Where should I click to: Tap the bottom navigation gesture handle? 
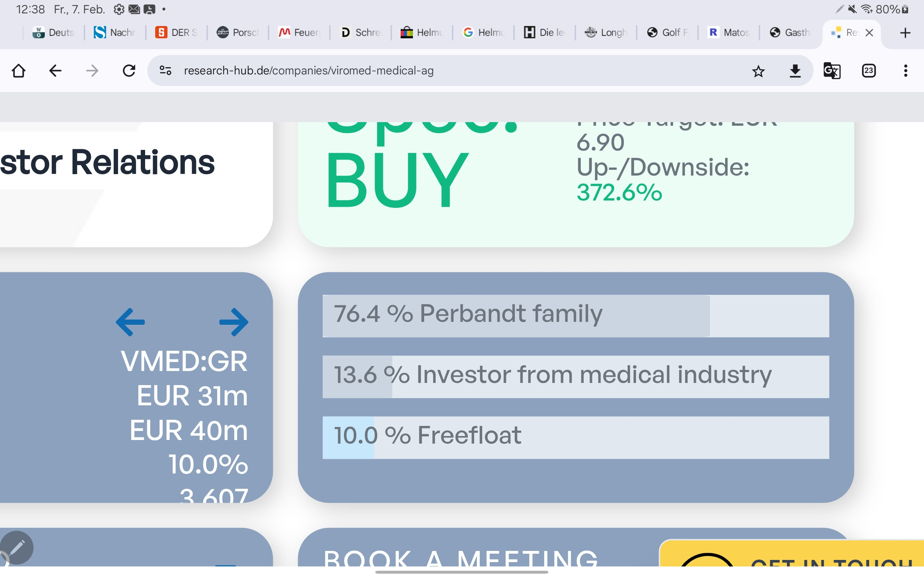[x=462, y=572]
